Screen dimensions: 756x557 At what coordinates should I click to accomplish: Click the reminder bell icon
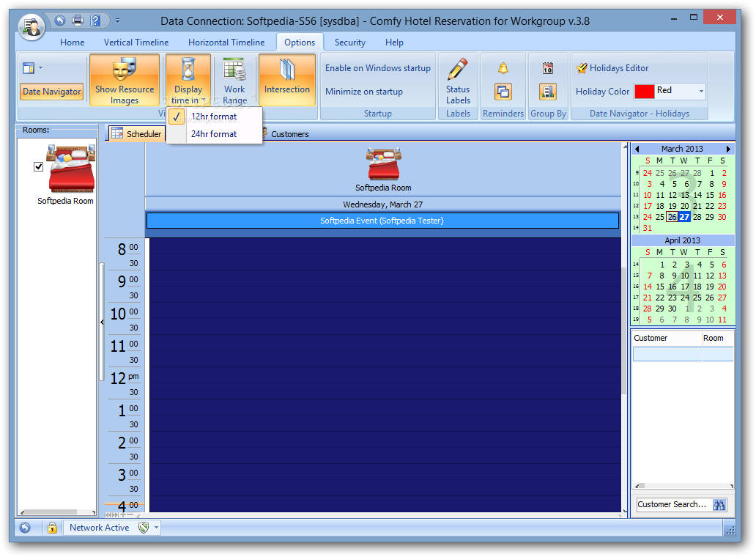(x=503, y=68)
